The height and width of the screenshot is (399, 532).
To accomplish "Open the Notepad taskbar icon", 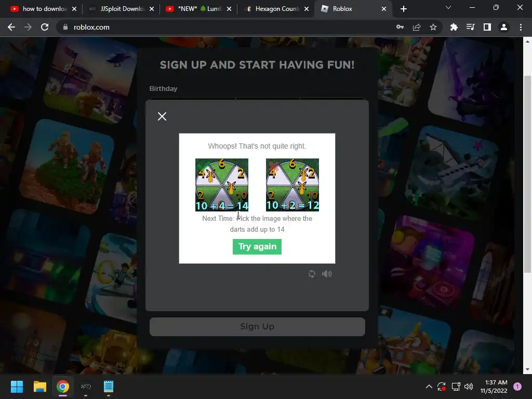I will tap(108, 387).
